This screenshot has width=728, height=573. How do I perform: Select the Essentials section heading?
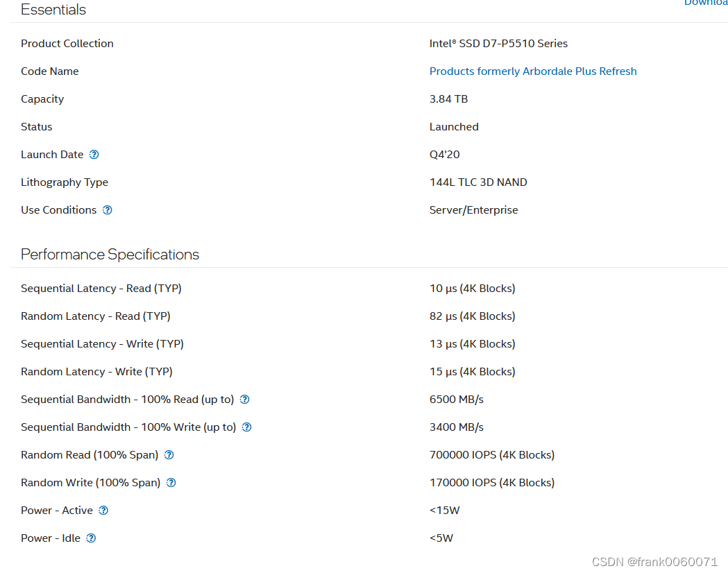point(53,10)
